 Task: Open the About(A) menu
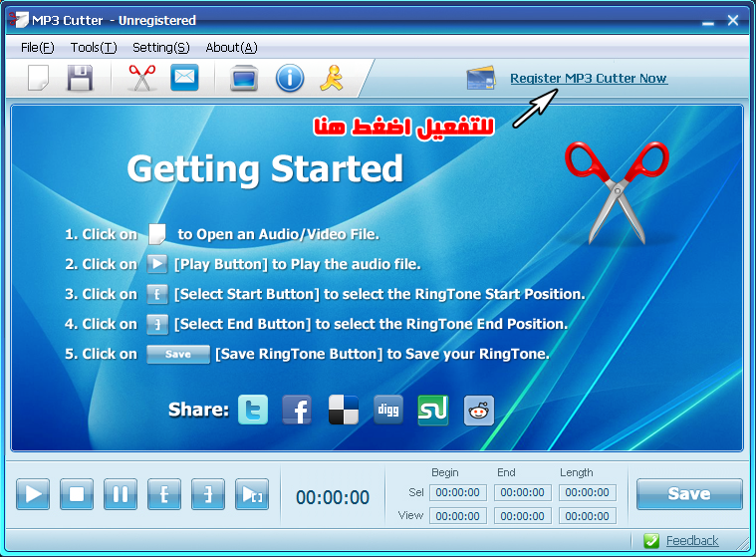pos(231,47)
